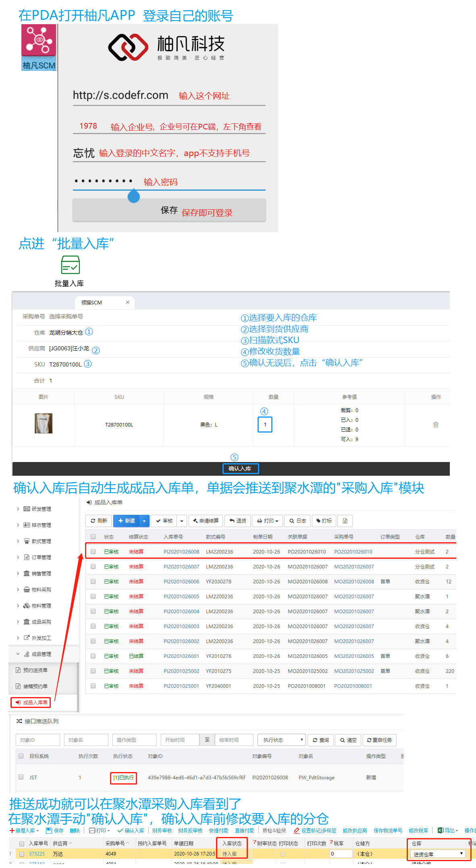Tick the select-all checkbox in 成品入库单 header
Screen dimensions: 476x868
click(x=93, y=537)
